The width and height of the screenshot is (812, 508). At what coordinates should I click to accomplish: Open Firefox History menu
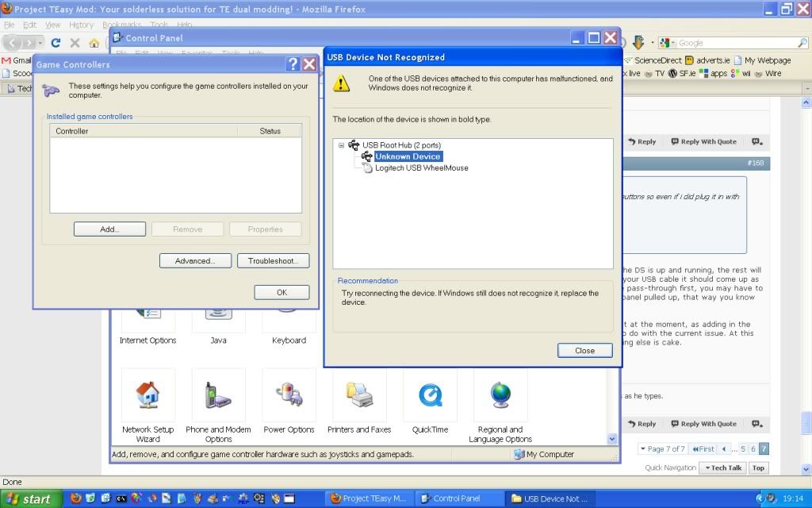point(82,25)
